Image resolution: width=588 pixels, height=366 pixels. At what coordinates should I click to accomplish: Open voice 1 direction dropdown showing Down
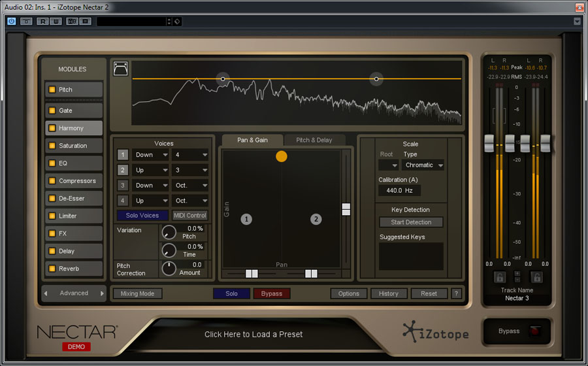[150, 155]
